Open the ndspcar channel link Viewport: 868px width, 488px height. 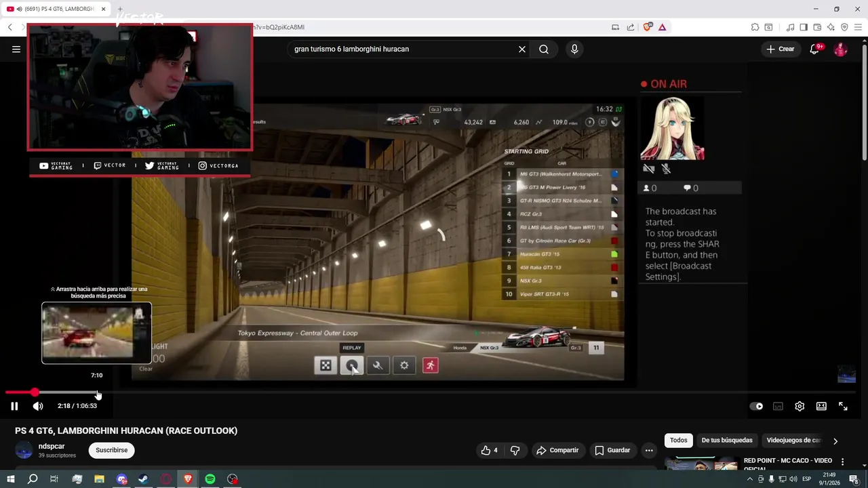[x=52, y=446]
